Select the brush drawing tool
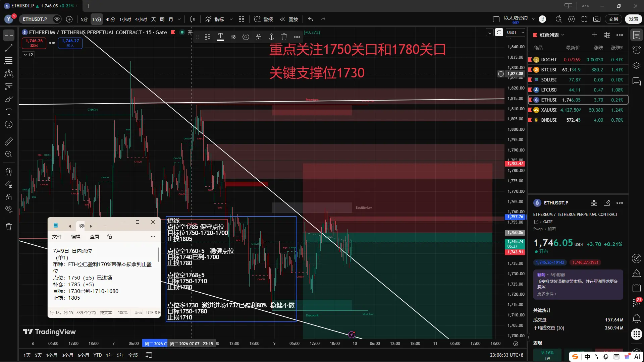Viewport: 644px width, 362px height. 9,99
